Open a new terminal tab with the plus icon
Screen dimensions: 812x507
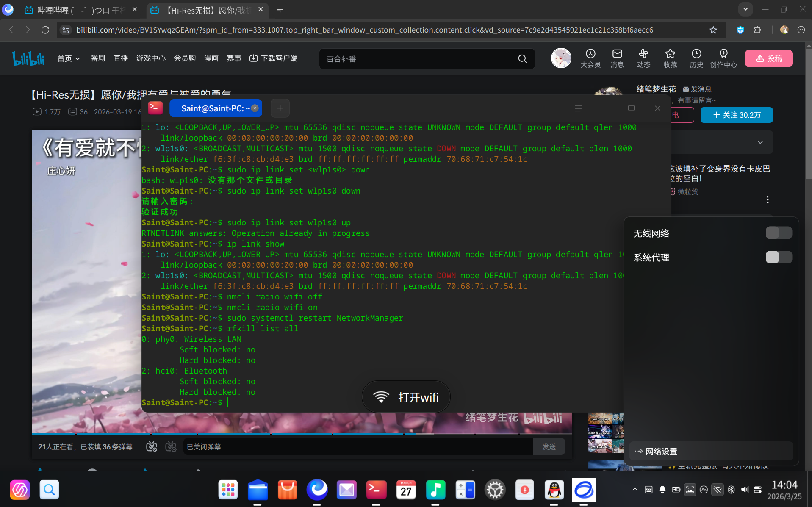(x=280, y=108)
